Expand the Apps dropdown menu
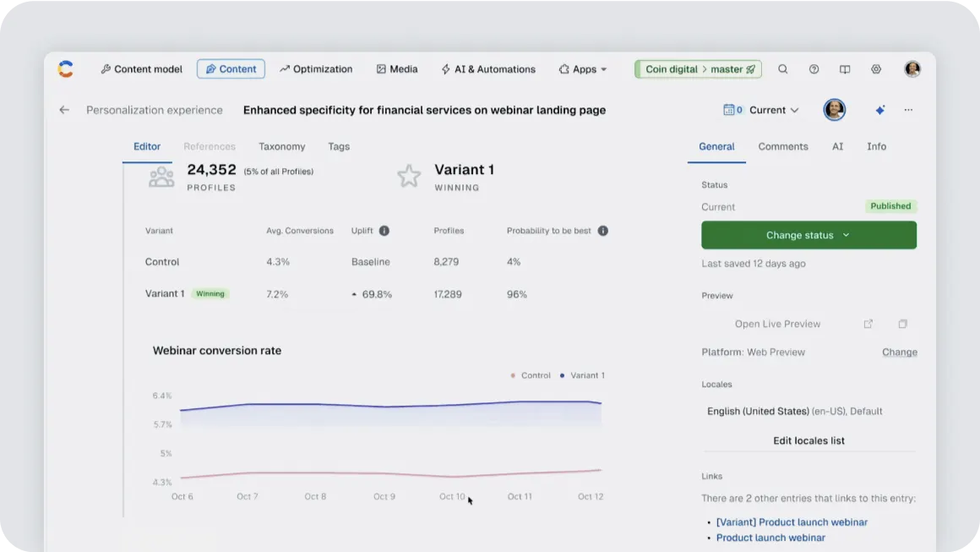980x552 pixels. [583, 69]
